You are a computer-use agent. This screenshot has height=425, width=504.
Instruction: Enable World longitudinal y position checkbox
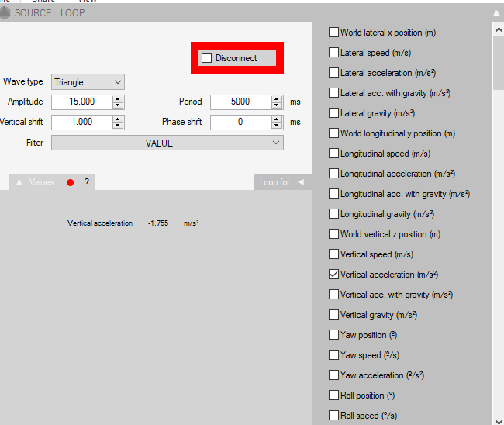[x=333, y=133]
